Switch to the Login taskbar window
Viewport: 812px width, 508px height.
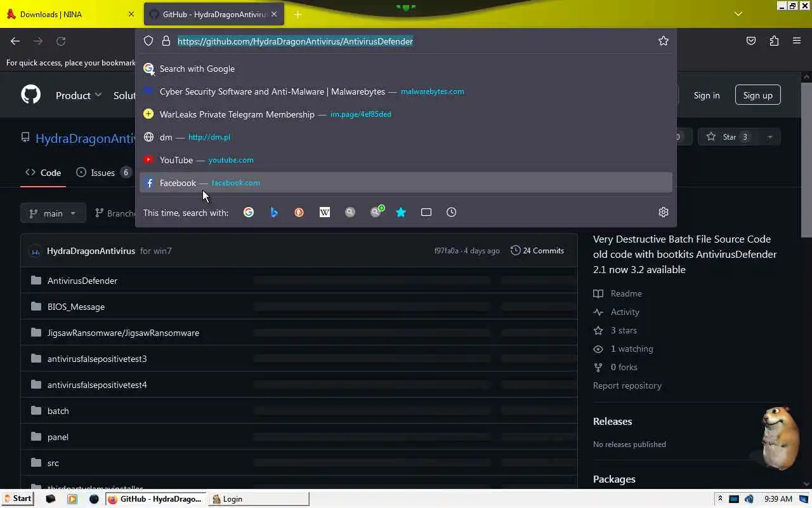259,499
